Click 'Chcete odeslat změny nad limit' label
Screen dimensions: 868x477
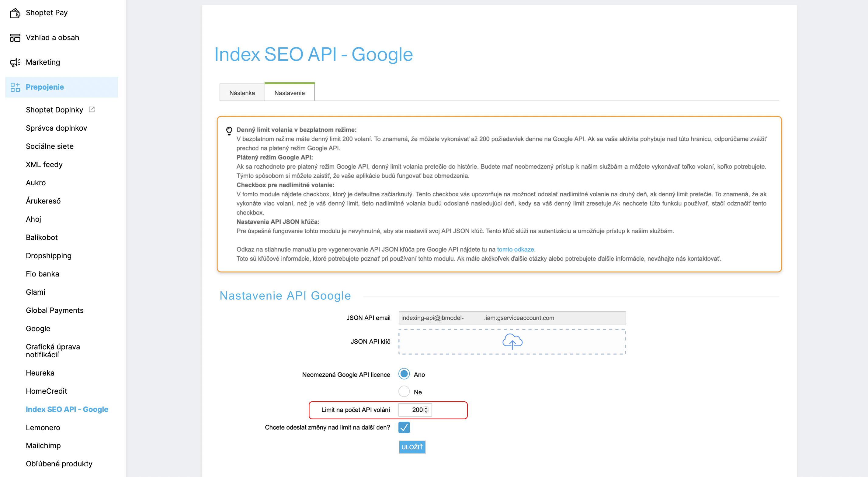(x=327, y=427)
